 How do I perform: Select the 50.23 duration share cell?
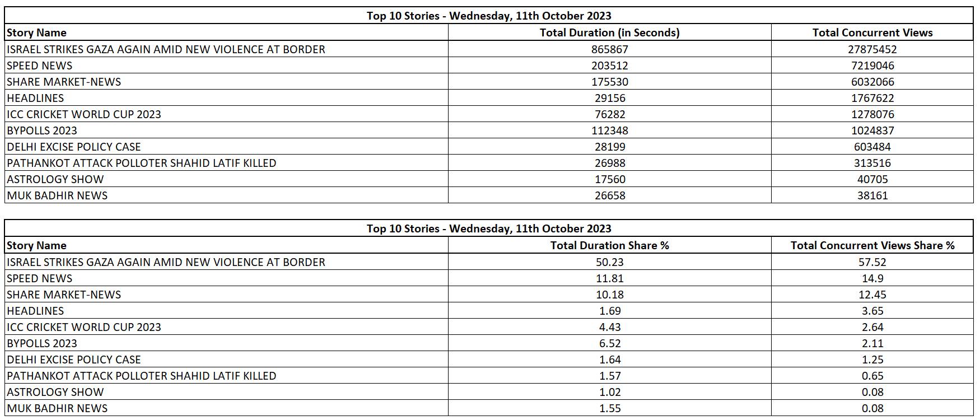coord(609,262)
